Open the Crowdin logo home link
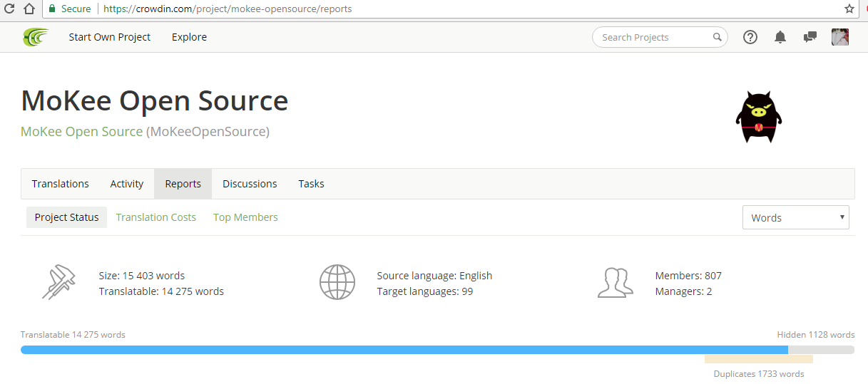Screen dimensions: 868x384 [x=36, y=37]
